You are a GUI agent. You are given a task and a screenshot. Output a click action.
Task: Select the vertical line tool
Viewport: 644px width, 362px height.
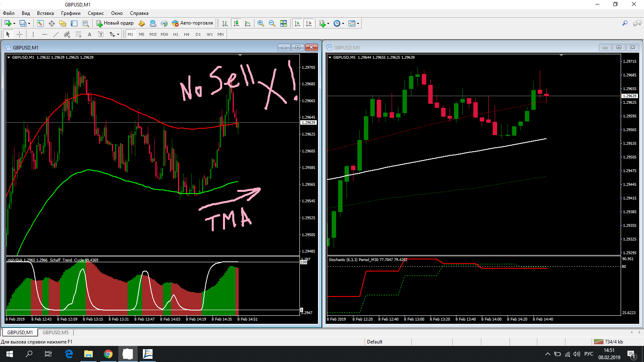33,34
